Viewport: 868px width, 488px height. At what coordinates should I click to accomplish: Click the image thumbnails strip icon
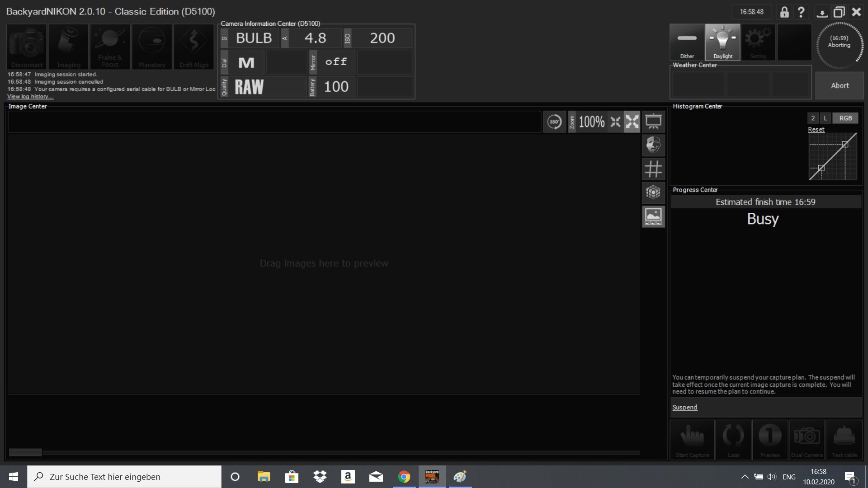coord(653,216)
